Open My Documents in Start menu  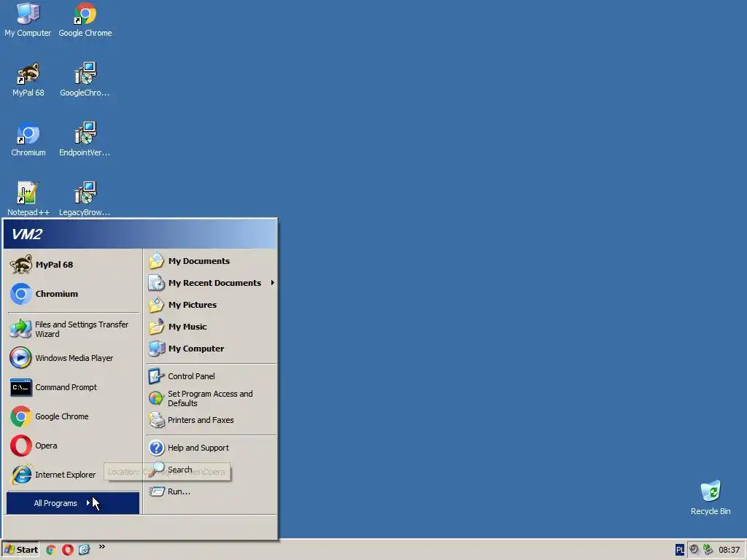(x=211, y=261)
